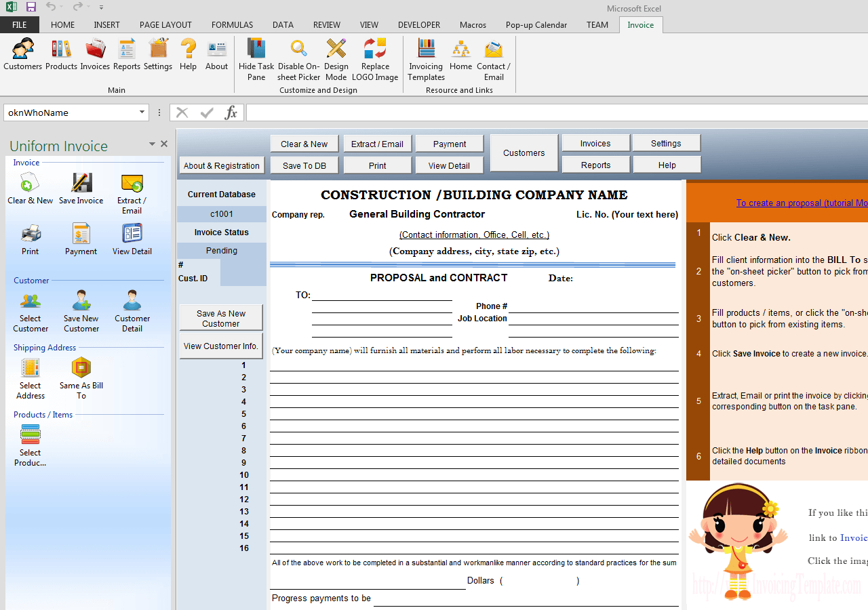Click into the formula bar input
This screenshot has height=610, width=868.
click(x=556, y=113)
